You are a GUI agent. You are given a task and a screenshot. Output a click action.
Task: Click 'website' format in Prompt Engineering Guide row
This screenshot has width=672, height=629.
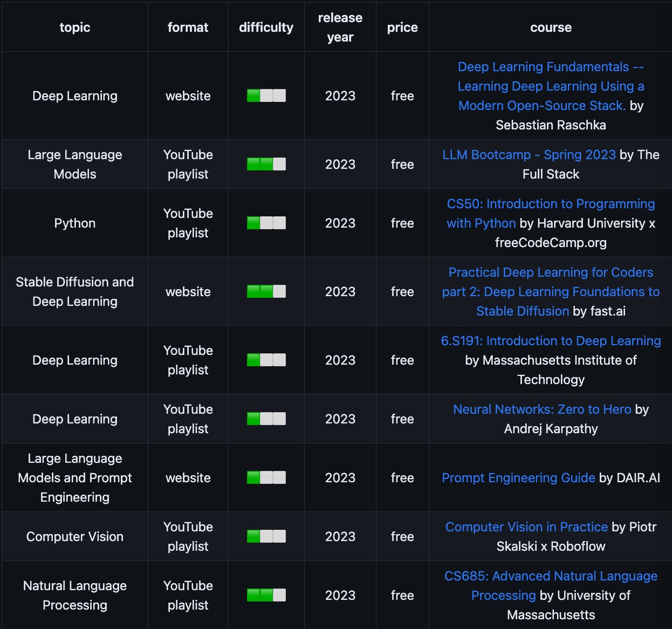tap(188, 478)
